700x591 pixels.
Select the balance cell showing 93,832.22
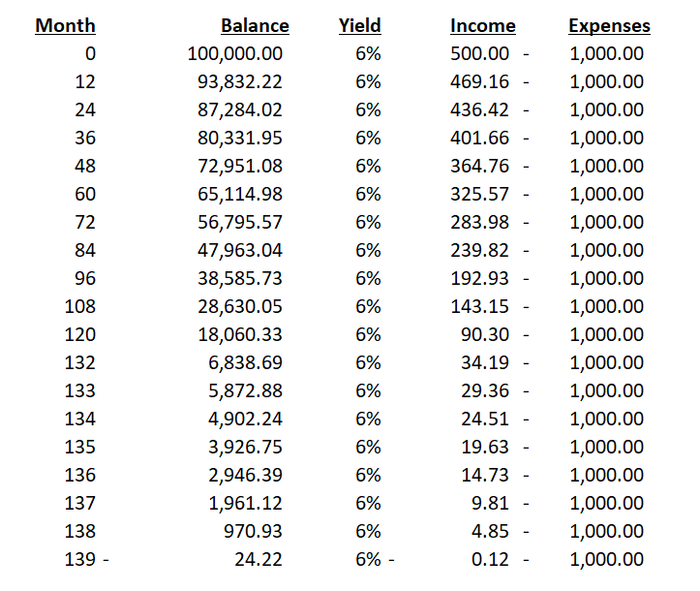[x=240, y=82]
